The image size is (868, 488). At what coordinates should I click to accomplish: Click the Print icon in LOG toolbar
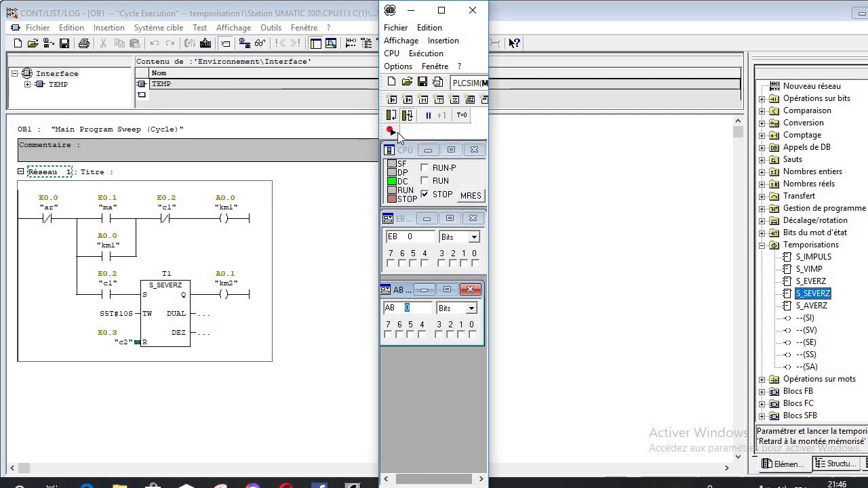point(84,43)
